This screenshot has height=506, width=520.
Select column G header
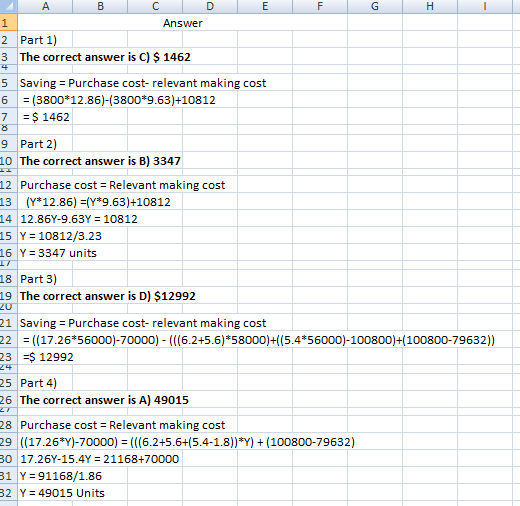[x=375, y=6]
